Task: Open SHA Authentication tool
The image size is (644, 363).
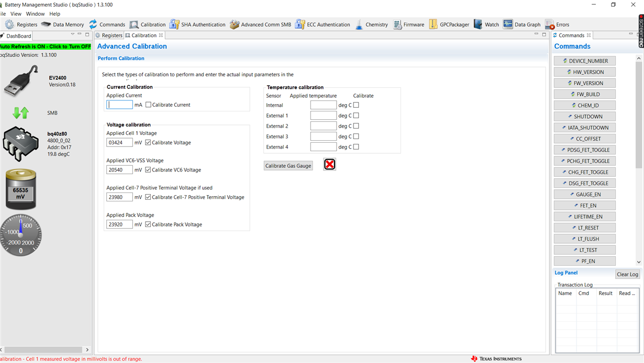Action: pyautogui.click(x=197, y=25)
